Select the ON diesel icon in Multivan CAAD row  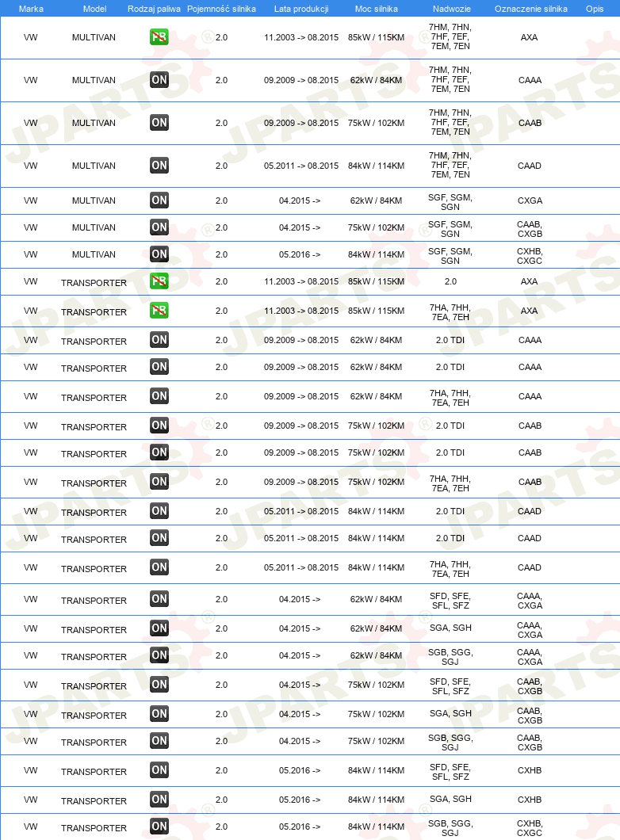pos(159,166)
